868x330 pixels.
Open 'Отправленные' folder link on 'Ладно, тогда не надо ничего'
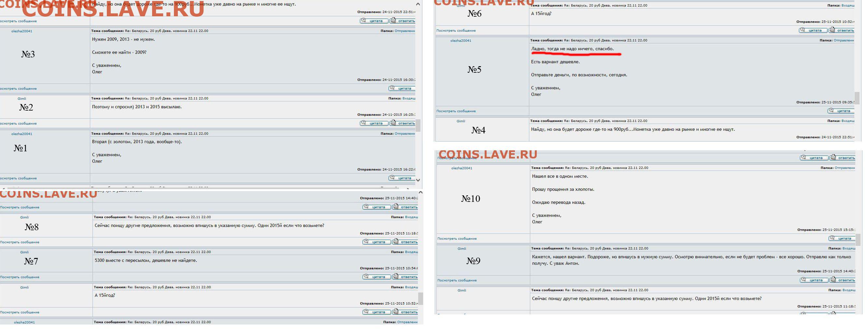[x=844, y=41]
